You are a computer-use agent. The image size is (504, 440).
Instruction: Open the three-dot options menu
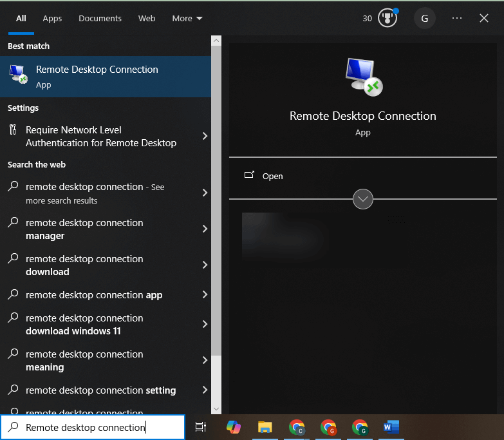[457, 18]
